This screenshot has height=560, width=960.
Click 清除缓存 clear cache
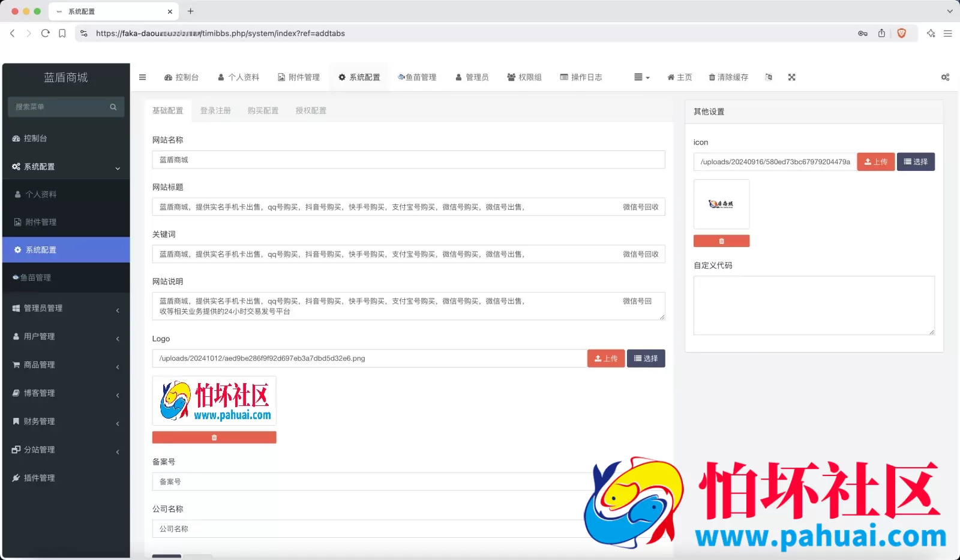[x=728, y=77]
